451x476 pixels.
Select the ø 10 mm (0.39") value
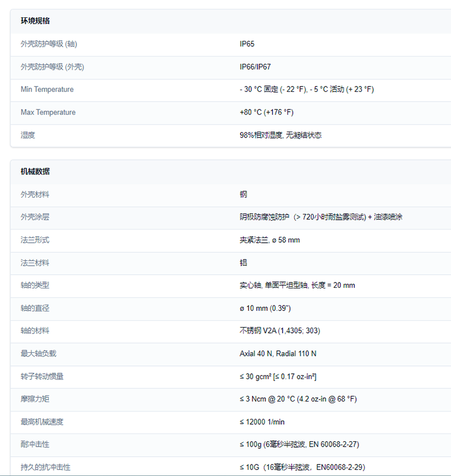265,308
